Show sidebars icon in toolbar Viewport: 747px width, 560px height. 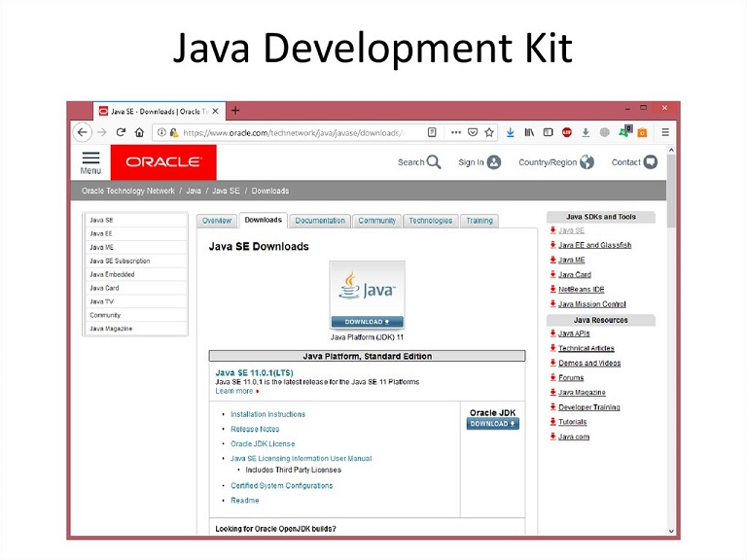pos(548,132)
